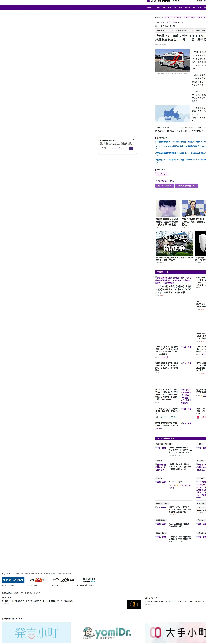Click the 九州発のニュース breadcrumb link
This screenshot has height=644, width=206.
[x=177, y=22]
